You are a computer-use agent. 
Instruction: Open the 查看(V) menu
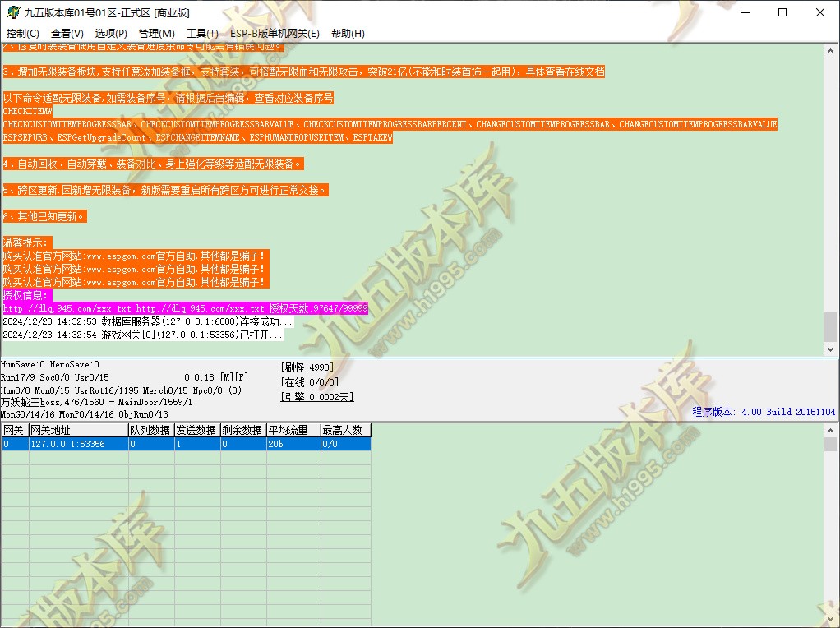[67, 33]
